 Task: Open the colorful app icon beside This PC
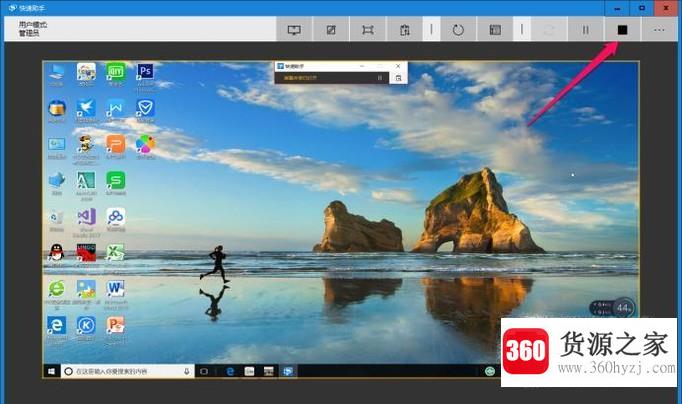(86, 74)
